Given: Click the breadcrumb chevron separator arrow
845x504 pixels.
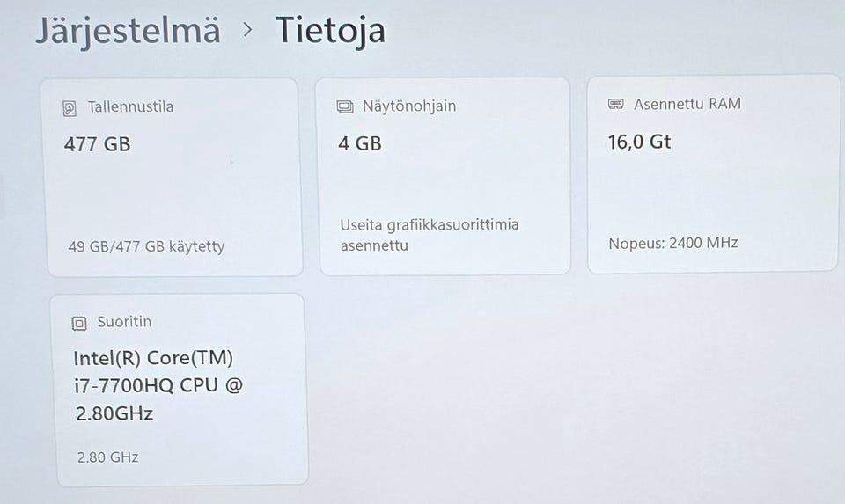Looking at the screenshot, I should pyautogui.click(x=248, y=30).
